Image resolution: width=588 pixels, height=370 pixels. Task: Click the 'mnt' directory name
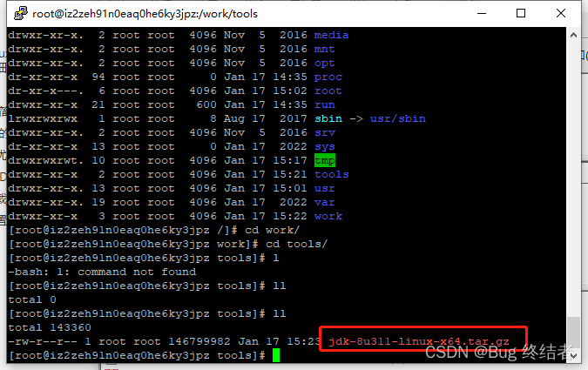coord(324,49)
